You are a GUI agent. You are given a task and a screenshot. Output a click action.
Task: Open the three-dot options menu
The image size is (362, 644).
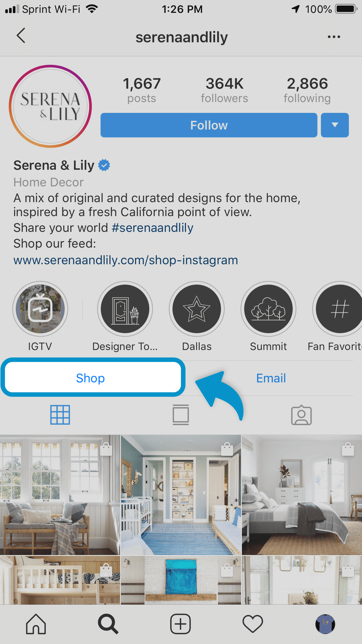point(334,37)
